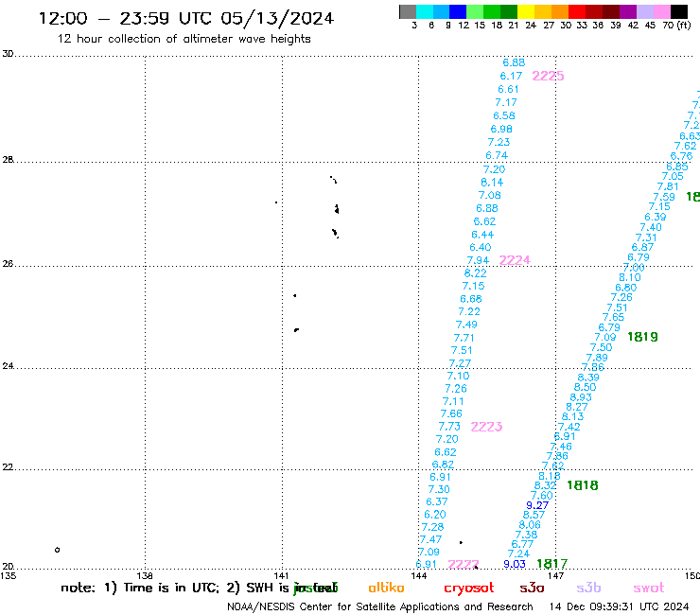
Task: Click the wave height value 6.98
Action: pos(501,129)
